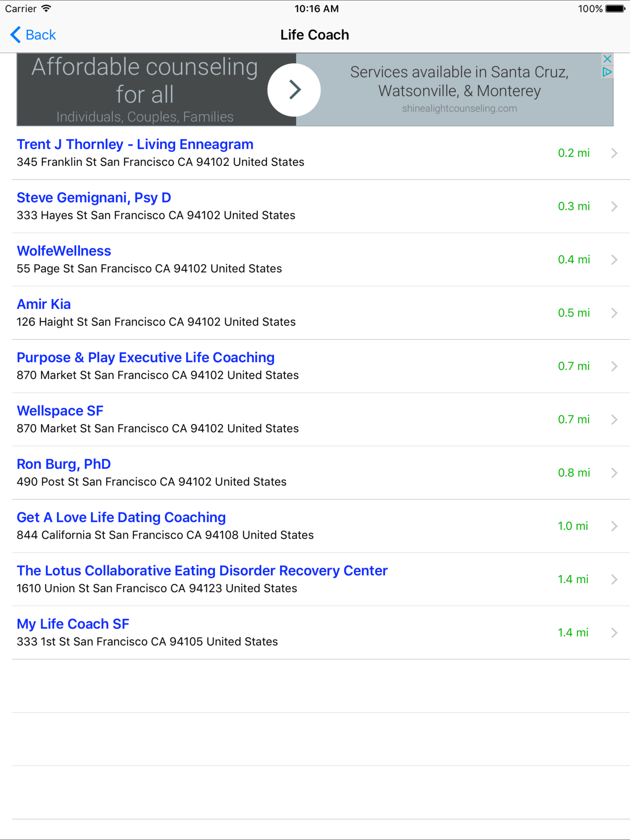
Task: Go back using the Back button
Action: point(33,35)
